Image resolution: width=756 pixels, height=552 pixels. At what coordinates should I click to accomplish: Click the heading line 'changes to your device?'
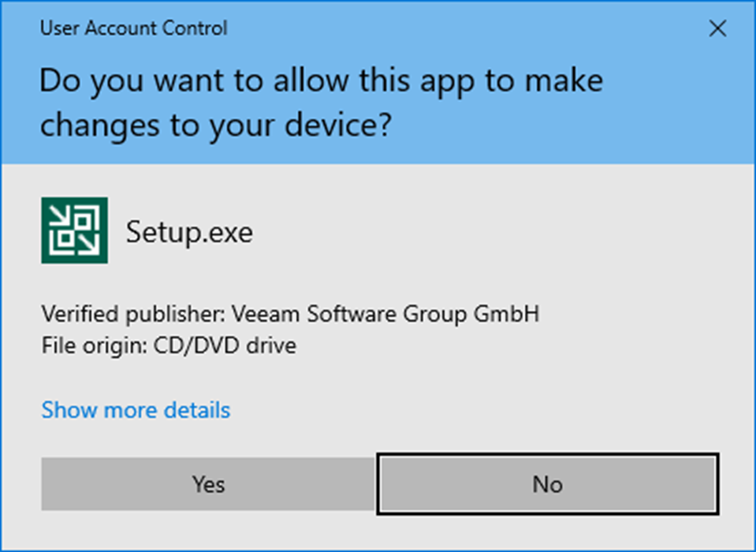pos(215,125)
